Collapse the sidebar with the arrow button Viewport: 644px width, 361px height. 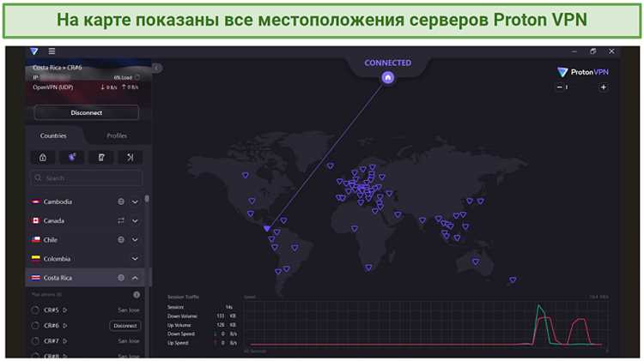156,68
